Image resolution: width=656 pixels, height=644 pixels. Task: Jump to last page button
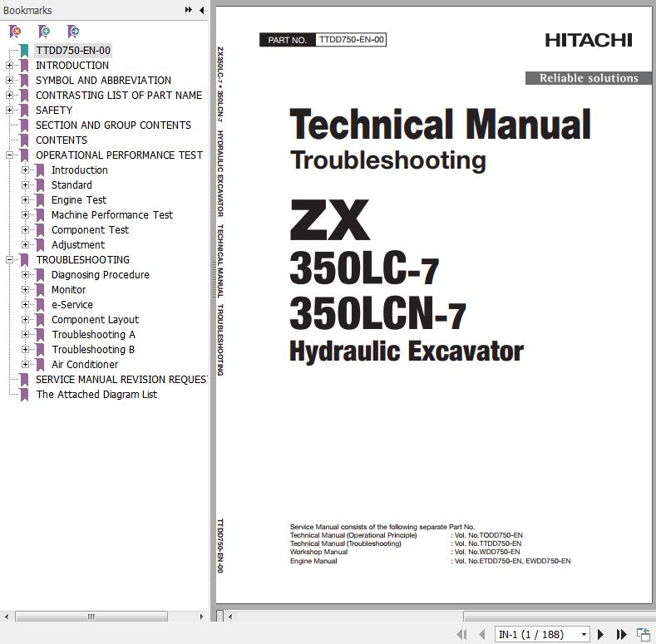point(622,634)
